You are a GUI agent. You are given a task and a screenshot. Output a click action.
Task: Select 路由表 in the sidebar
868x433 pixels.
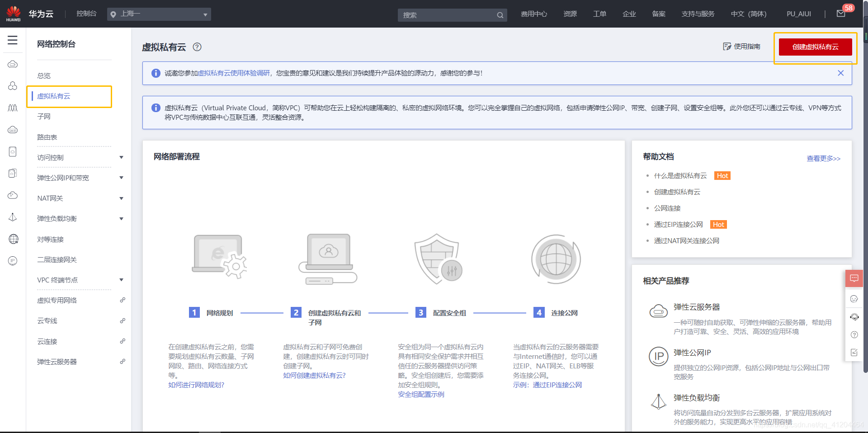47,137
